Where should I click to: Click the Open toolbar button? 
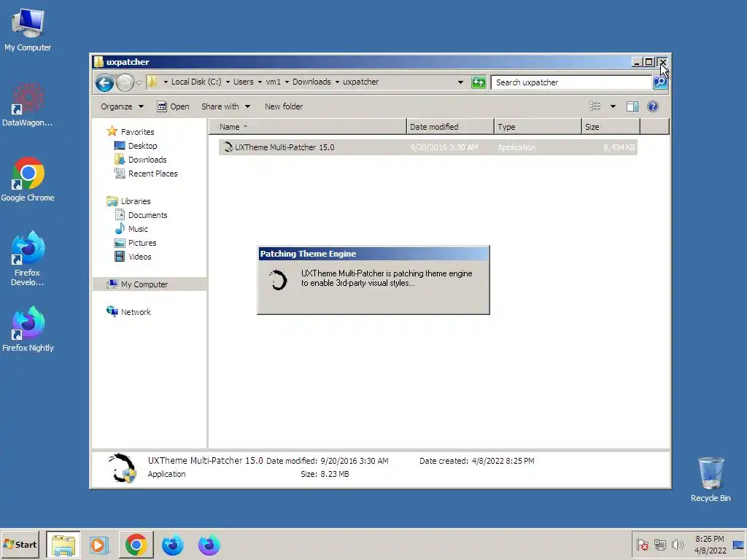[x=173, y=106]
